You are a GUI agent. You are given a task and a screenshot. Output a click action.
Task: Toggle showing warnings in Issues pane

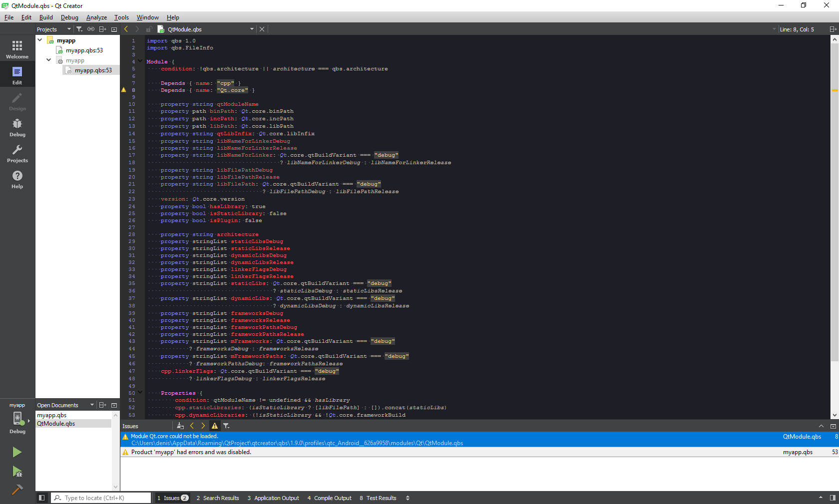click(x=215, y=426)
